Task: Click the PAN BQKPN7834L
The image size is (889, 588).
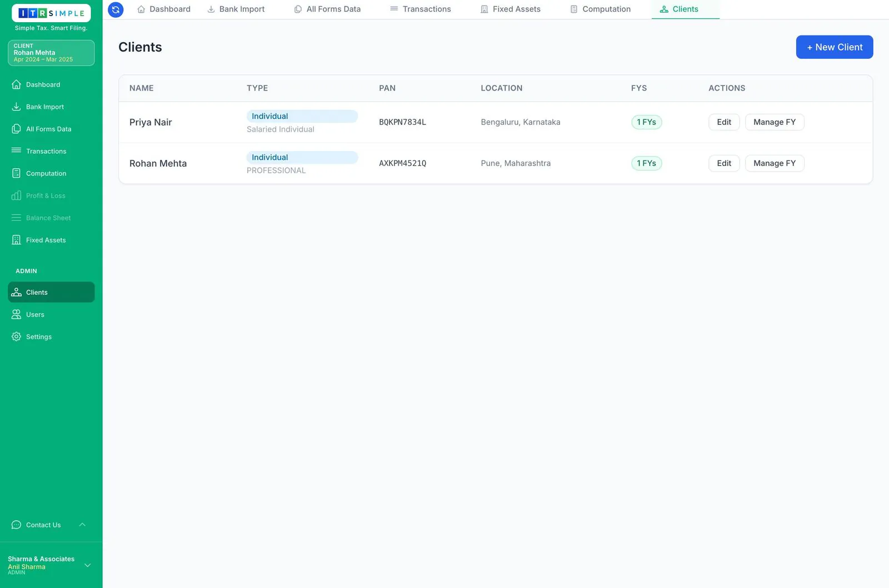Action: (x=402, y=122)
